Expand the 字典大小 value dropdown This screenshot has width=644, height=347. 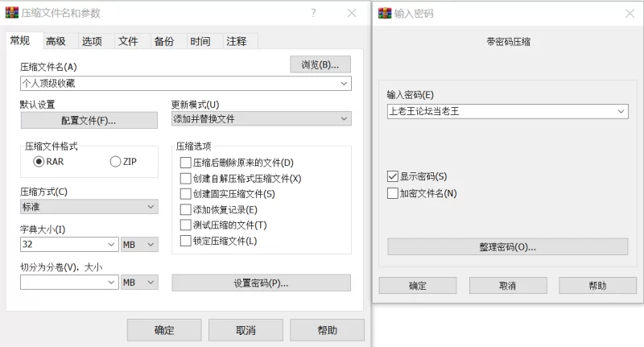(112, 245)
